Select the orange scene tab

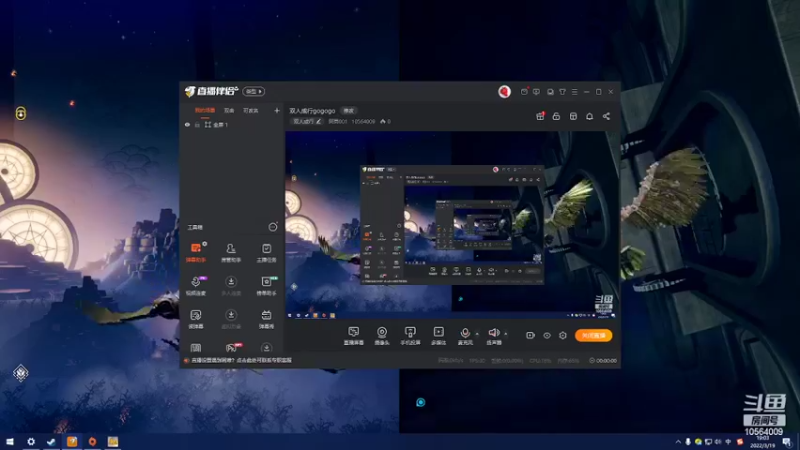(205, 110)
